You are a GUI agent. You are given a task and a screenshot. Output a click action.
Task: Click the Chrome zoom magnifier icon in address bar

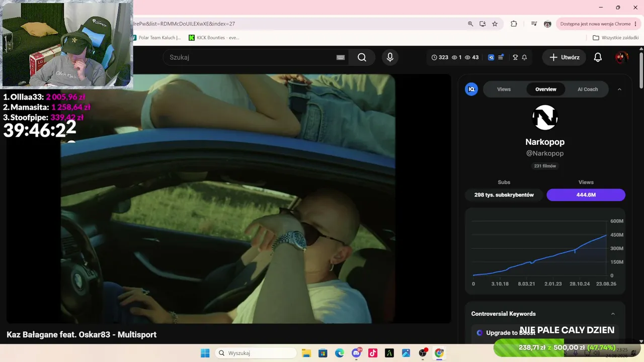click(x=470, y=24)
